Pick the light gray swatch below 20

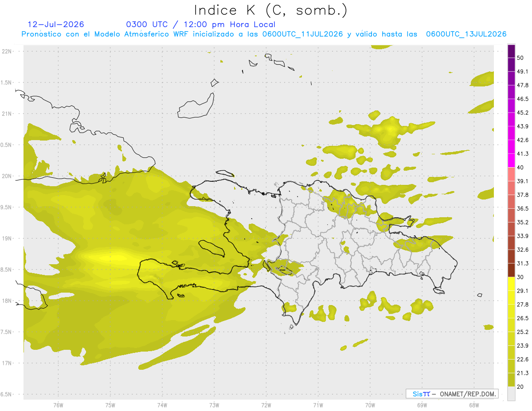point(511,394)
